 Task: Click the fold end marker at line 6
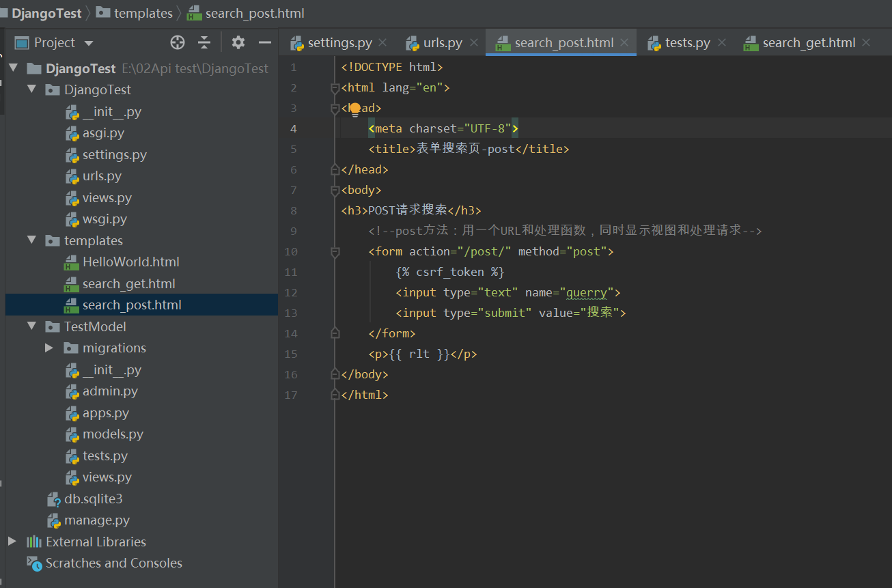click(335, 169)
